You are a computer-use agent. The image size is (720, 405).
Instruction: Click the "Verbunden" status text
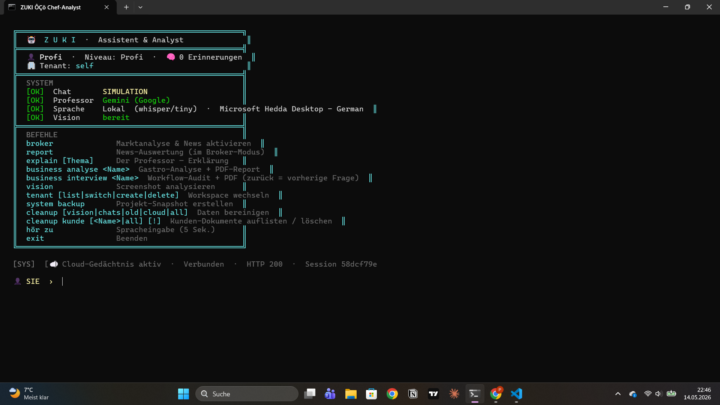point(204,264)
